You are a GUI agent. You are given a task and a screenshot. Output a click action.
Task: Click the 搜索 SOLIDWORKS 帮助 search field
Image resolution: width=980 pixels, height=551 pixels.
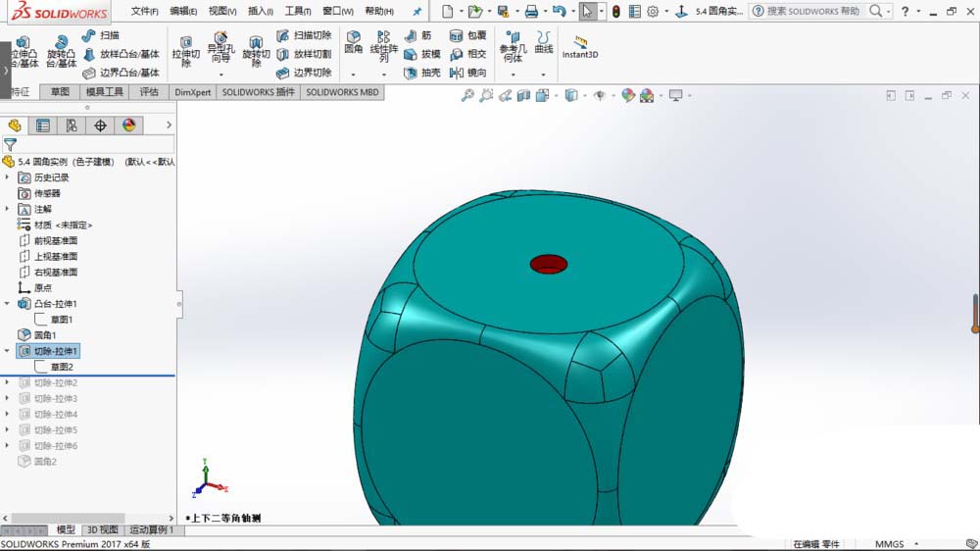pos(812,11)
